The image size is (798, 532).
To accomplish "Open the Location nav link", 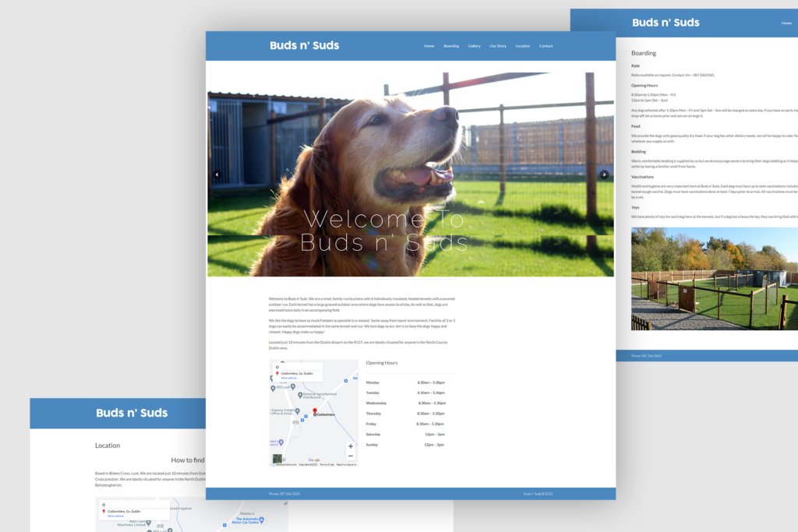I will [x=523, y=46].
